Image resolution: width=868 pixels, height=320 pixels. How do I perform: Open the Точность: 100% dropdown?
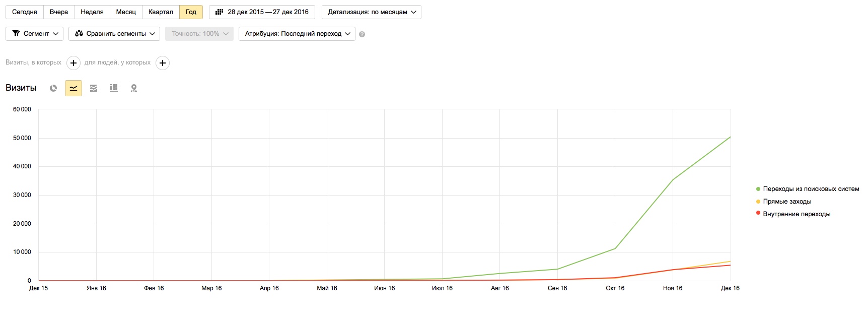(x=199, y=34)
